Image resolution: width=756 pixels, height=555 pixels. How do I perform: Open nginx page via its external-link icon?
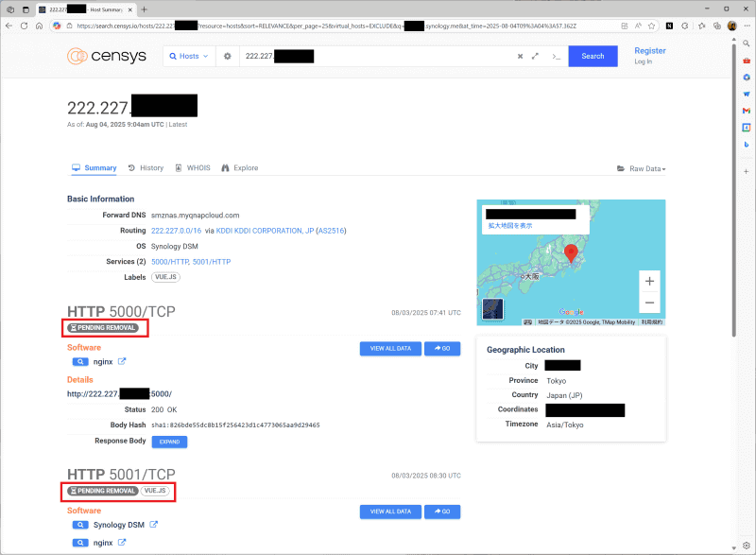pos(124,360)
